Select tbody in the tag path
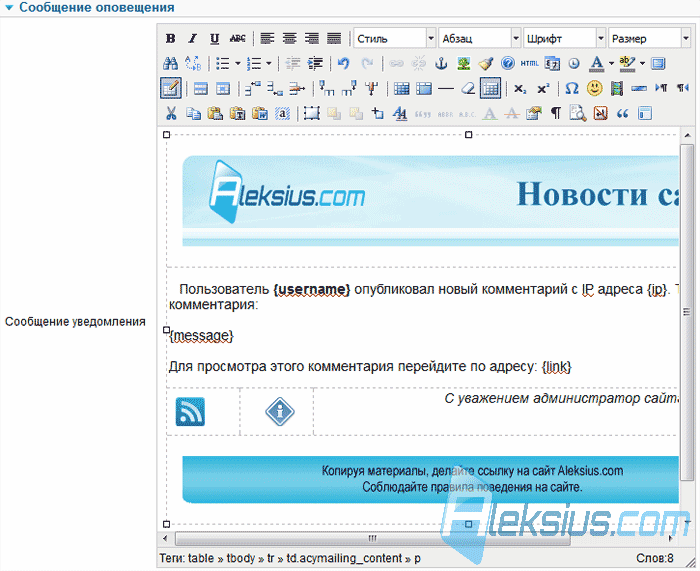 pos(240,558)
